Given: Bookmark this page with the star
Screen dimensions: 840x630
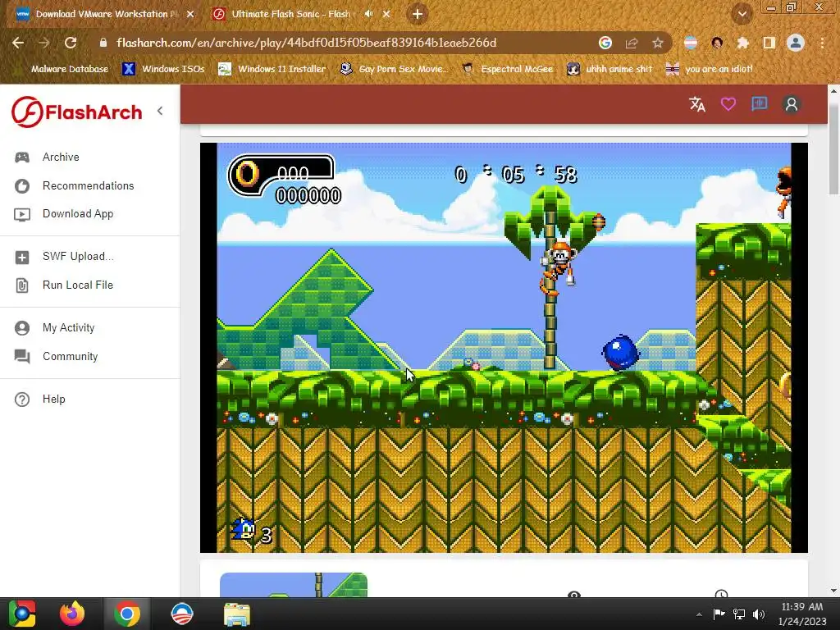Looking at the screenshot, I should (658, 43).
